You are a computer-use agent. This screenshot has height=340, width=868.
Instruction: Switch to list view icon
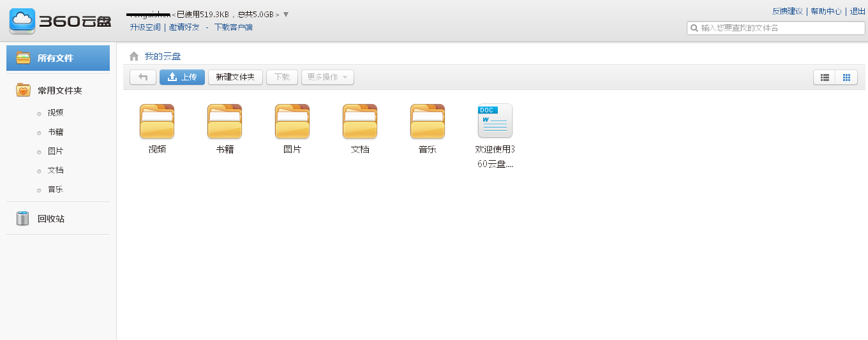click(825, 77)
